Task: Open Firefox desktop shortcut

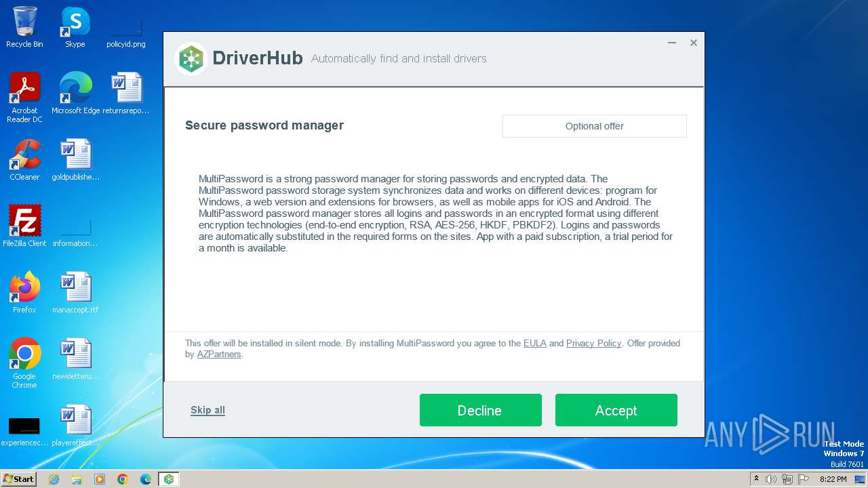Action: pos(24,293)
